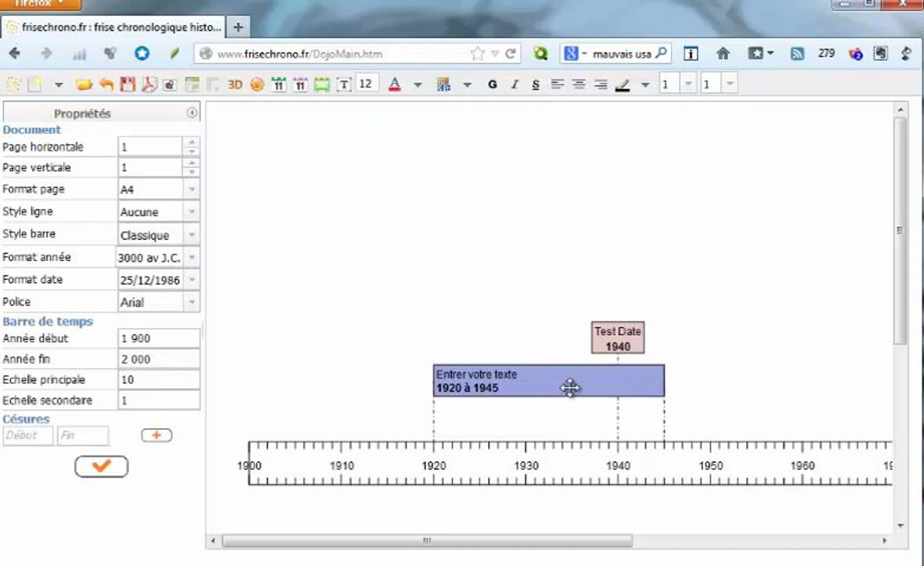Screen dimensions: 924x566
Task: Open a new browser tab
Action: [x=238, y=27]
